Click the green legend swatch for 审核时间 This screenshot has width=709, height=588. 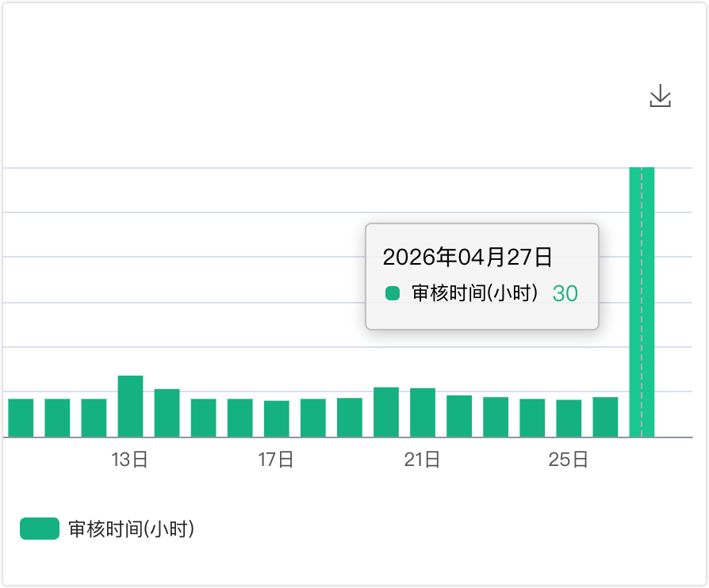(40, 529)
